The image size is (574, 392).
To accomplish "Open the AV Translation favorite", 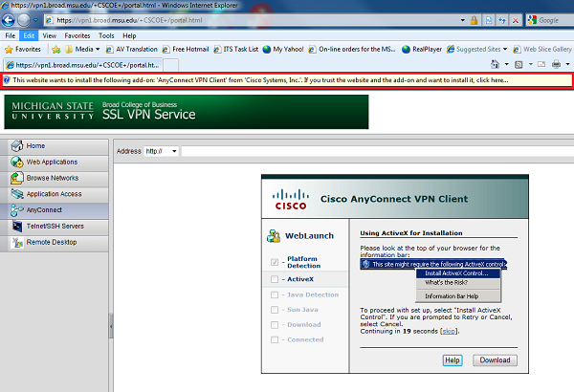I will pyautogui.click(x=131, y=49).
